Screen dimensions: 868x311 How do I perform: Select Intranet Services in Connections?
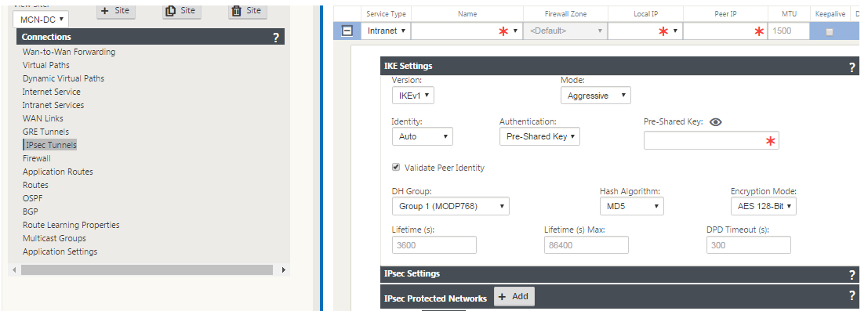pos(53,105)
